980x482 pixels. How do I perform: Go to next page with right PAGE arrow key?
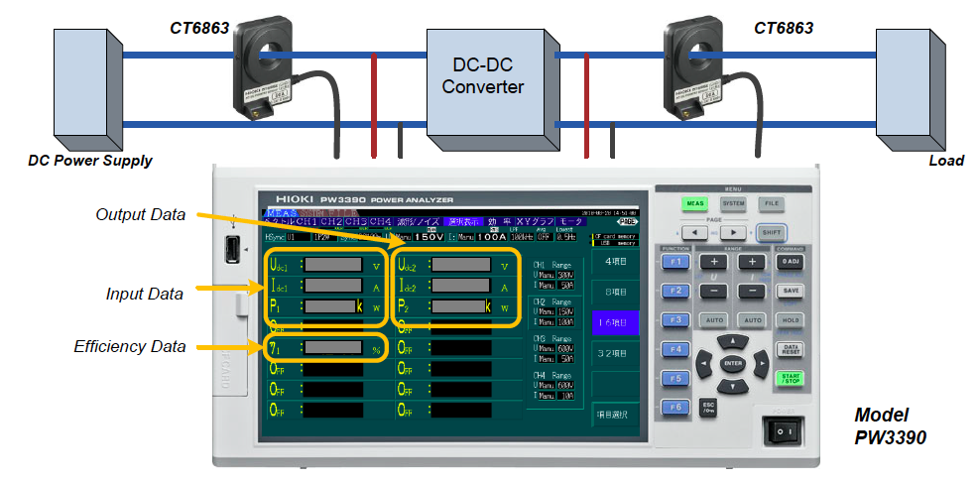pyautogui.click(x=731, y=232)
